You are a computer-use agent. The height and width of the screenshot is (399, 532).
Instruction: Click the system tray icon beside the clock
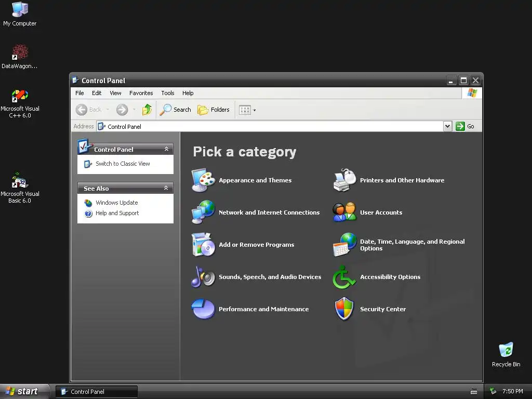pyautogui.click(x=494, y=391)
